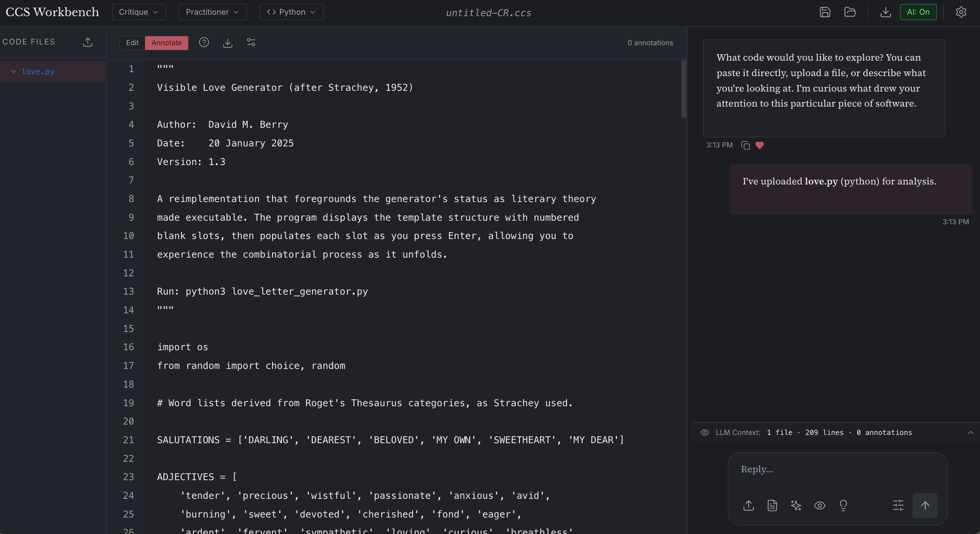Click the sparkle AI suggestions icon in reply box
The image size is (980, 534).
[796, 505]
